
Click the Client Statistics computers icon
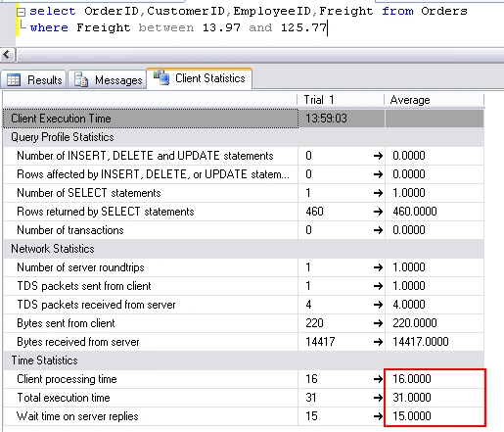click(161, 77)
